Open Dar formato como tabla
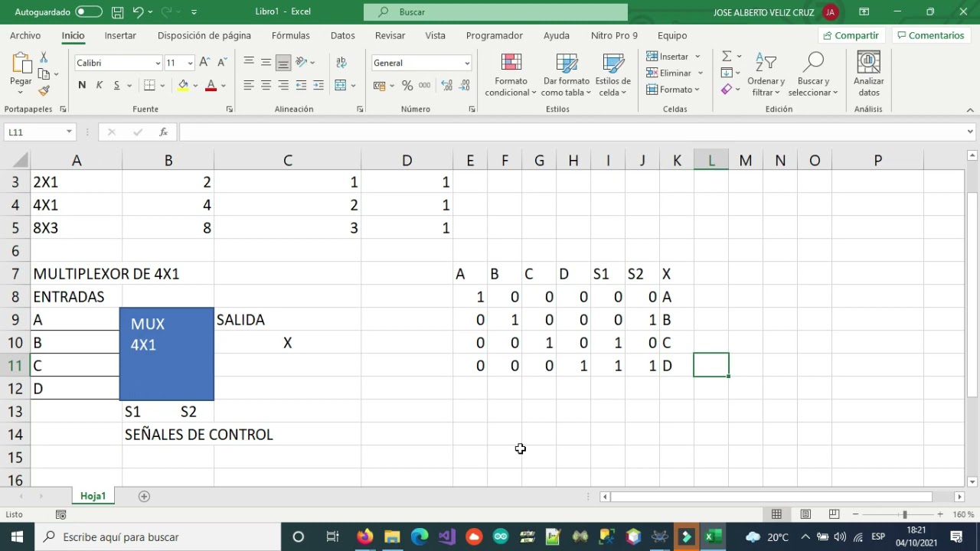Screen dimensions: 980x551 (x=567, y=75)
